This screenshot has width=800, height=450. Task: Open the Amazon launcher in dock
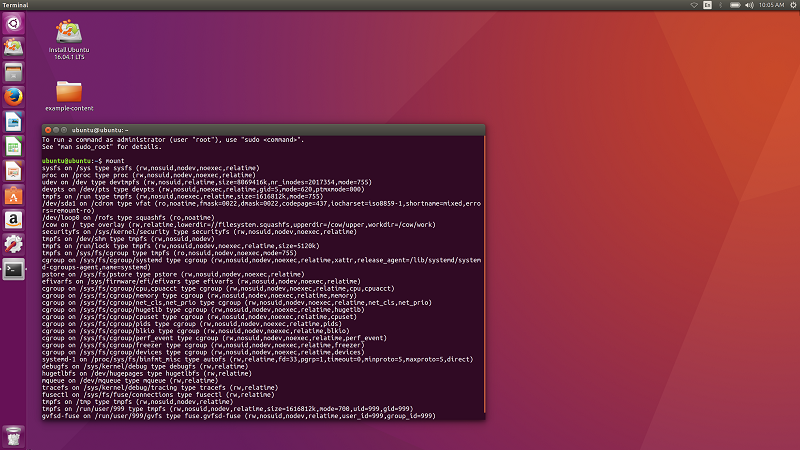(13, 220)
